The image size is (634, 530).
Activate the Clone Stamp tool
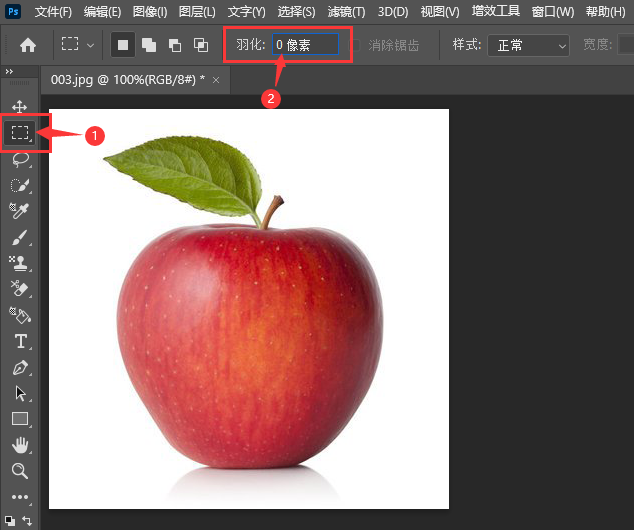19,263
